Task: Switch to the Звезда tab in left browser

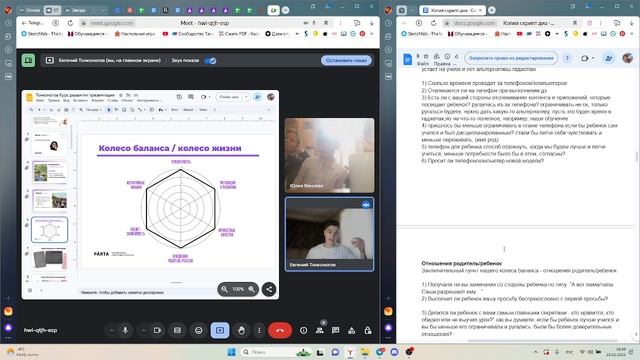Action: [x=76, y=10]
